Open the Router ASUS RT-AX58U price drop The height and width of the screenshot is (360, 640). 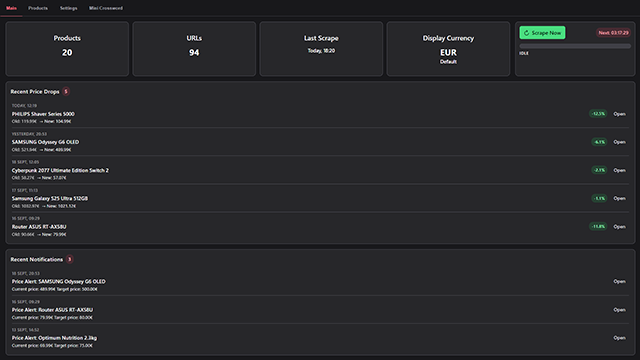click(x=619, y=227)
